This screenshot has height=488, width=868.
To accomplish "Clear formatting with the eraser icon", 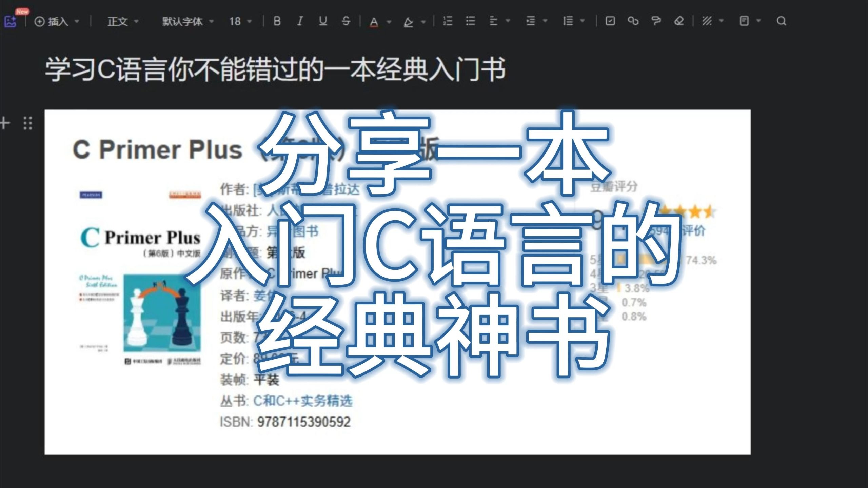I will (x=679, y=21).
